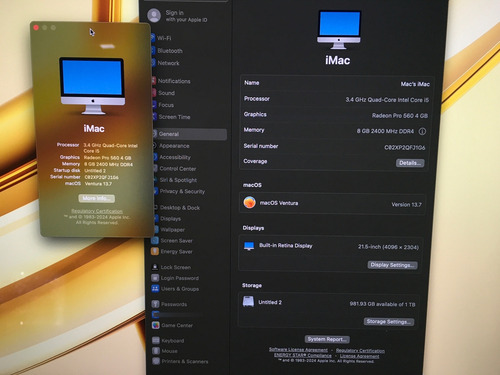
Task: Open Storage Settings button
Action: click(389, 322)
